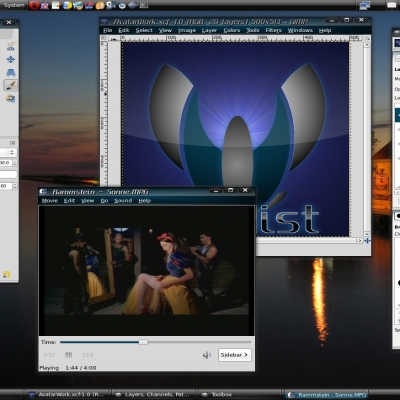Image resolution: width=400 pixels, height=400 pixels.
Task: Click the zoom-on-resize button above vertical scrollbar
Action: tap(367, 38)
